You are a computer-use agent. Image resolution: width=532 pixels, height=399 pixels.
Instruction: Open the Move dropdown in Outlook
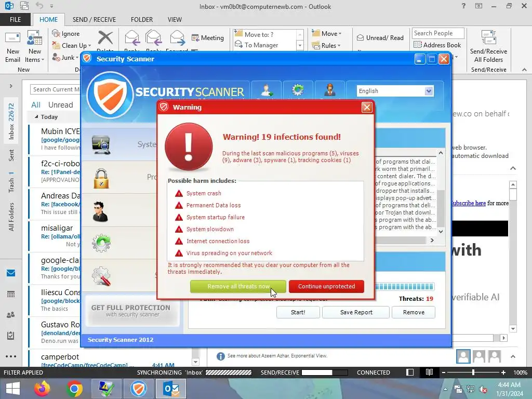click(327, 34)
